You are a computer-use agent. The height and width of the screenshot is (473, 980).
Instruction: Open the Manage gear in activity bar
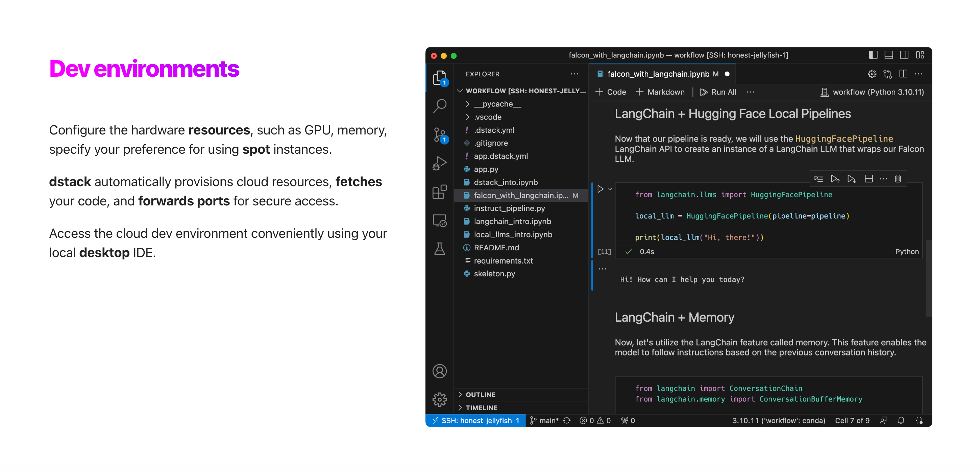coord(440,400)
